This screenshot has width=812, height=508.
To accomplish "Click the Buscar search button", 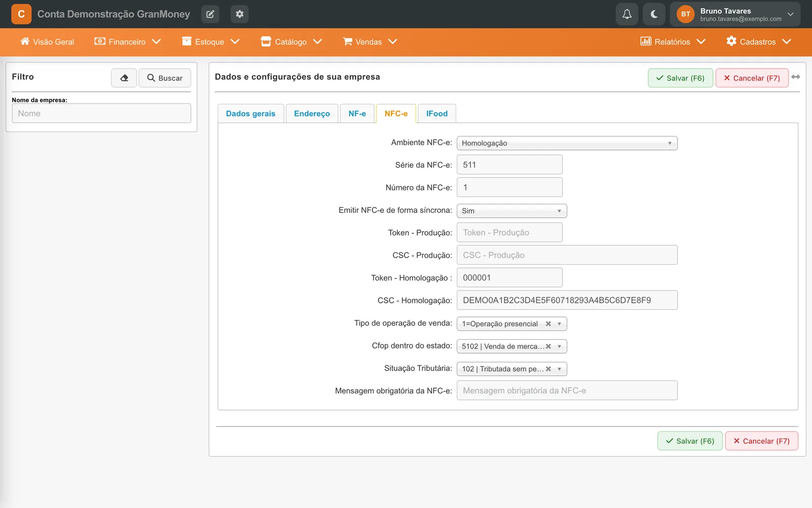I will 165,78.
